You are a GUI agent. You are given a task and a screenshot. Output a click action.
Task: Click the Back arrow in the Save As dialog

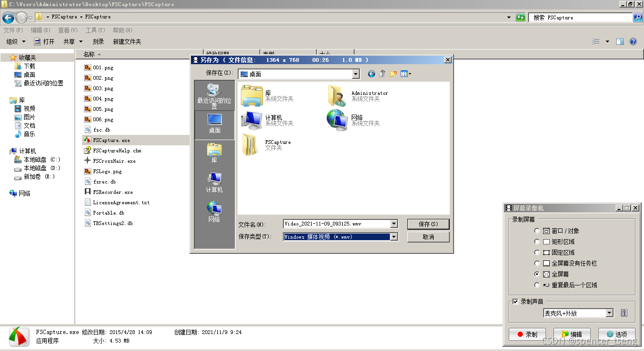click(371, 74)
